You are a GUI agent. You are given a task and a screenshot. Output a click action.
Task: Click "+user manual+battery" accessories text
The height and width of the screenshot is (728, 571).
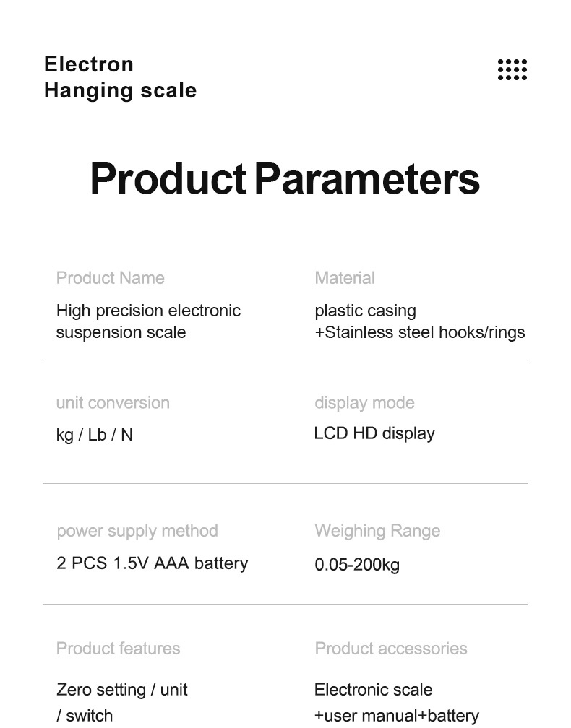click(x=397, y=716)
